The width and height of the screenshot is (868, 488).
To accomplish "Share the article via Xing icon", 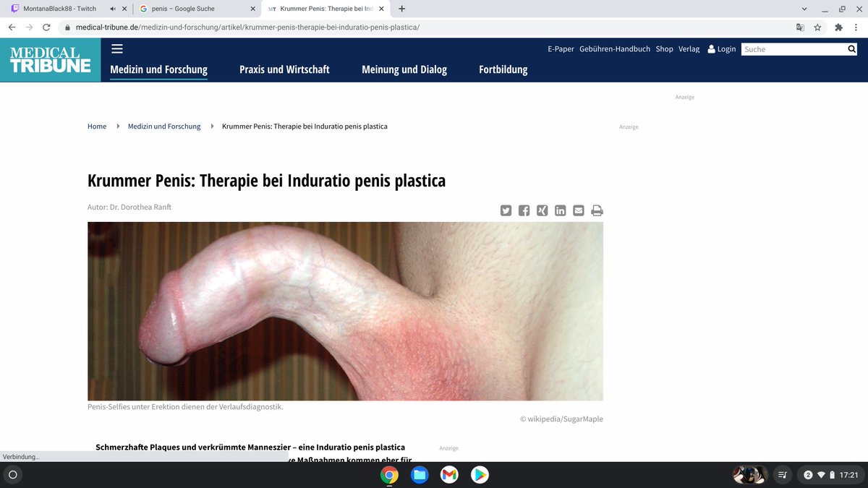I will (x=542, y=210).
